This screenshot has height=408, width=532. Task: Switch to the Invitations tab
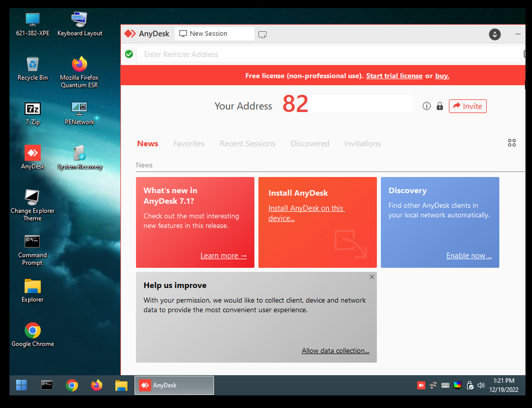(x=362, y=144)
